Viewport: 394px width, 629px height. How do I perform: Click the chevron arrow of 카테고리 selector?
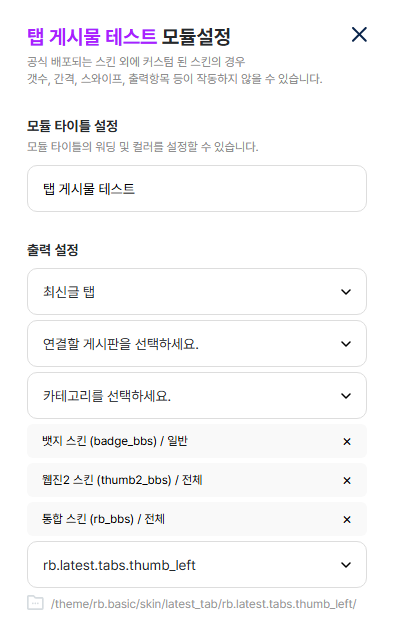(x=346, y=396)
